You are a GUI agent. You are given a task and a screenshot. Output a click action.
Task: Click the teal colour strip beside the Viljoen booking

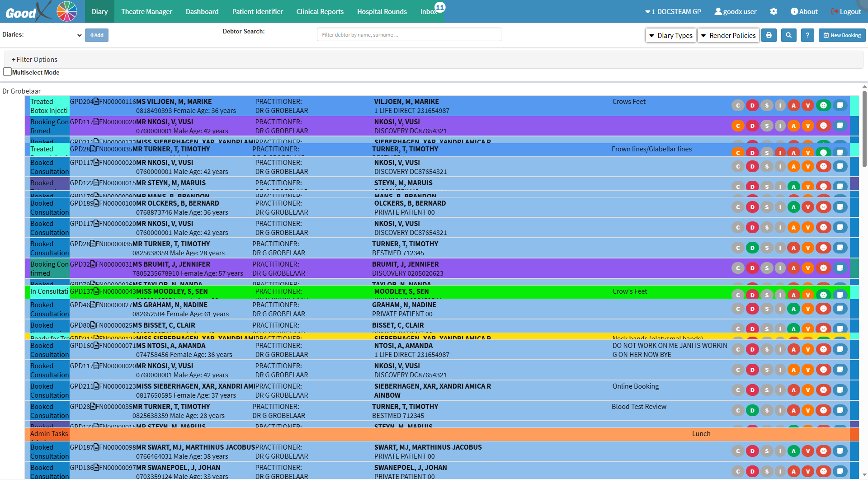coord(854,106)
